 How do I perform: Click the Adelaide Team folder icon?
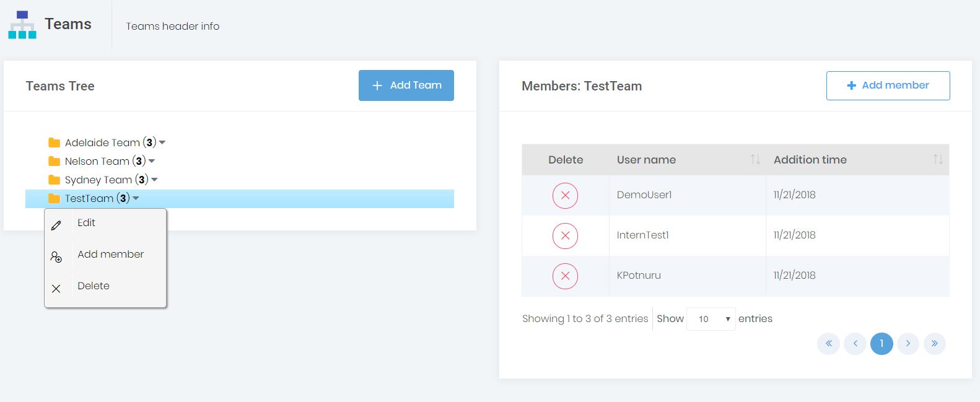(55, 142)
